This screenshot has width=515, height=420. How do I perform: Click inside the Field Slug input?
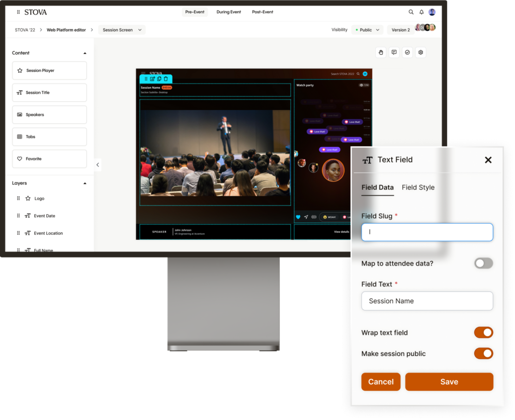(x=426, y=232)
